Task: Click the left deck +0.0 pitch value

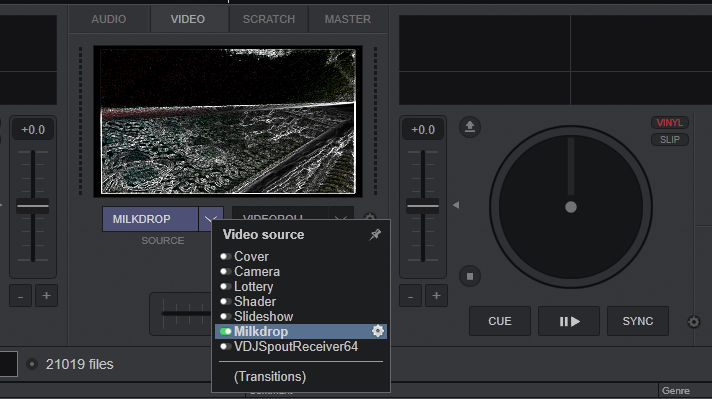Action: (33, 130)
